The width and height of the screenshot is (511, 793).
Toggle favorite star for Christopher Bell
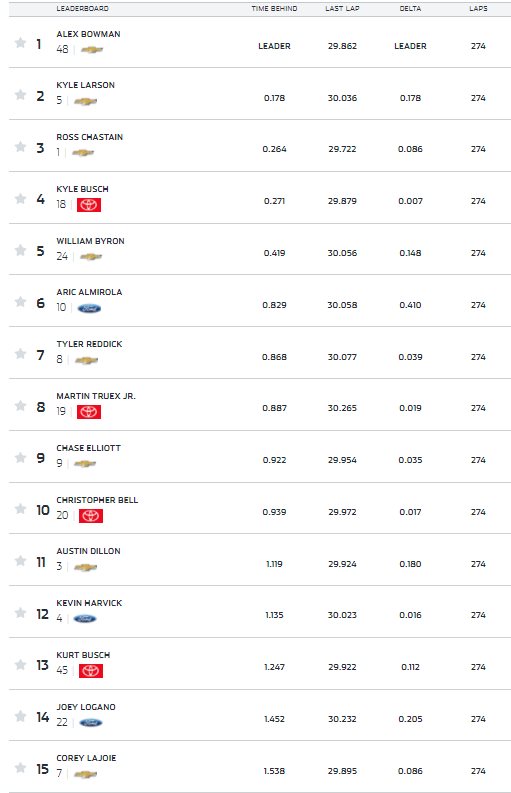pyautogui.click(x=20, y=509)
